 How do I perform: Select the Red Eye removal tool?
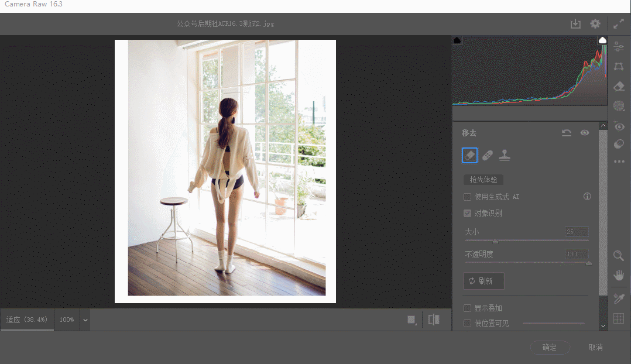click(619, 125)
